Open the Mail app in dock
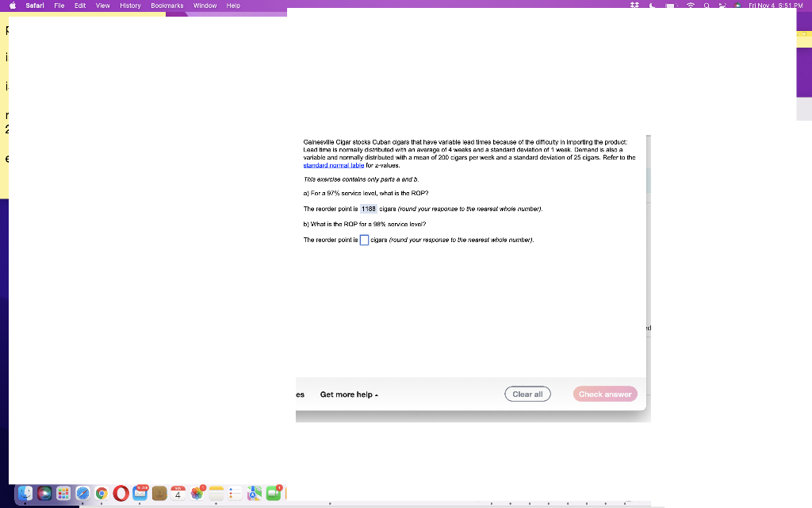The image size is (812, 508). [140, 493]
